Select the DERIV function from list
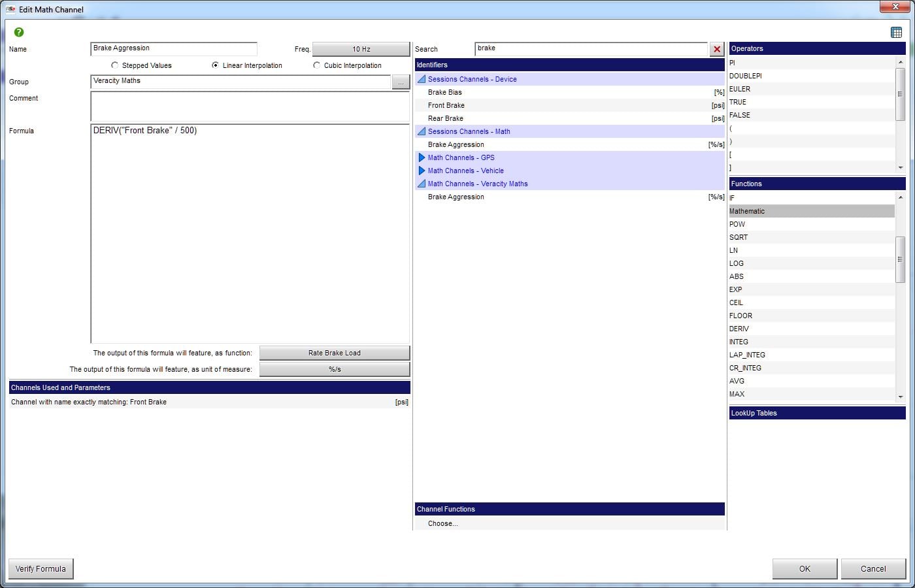Screen dimensions: 915x588 click(x=739, y=329)
